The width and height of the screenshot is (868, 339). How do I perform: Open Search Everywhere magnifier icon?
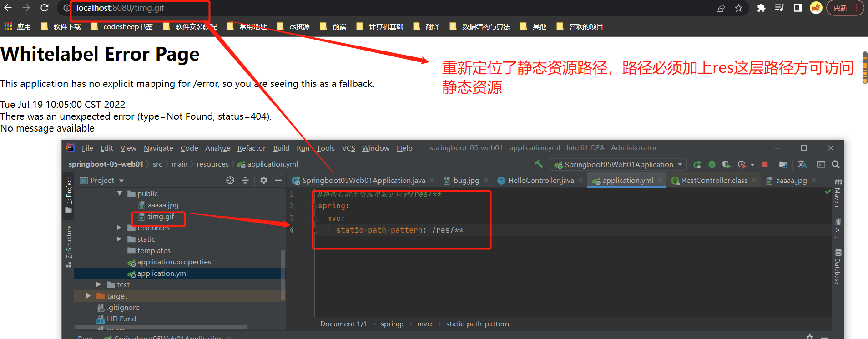pos(836,164)
